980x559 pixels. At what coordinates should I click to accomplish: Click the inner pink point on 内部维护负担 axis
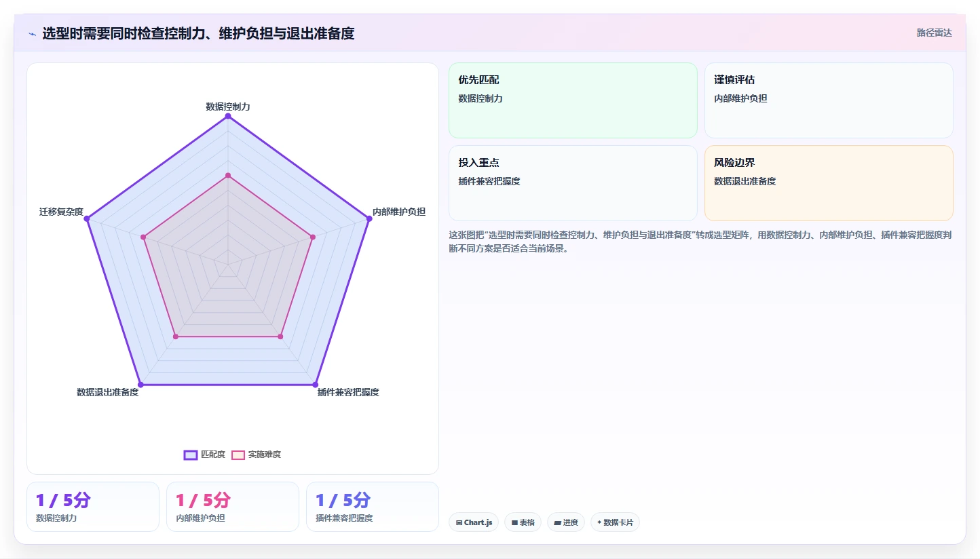point(313,237)
